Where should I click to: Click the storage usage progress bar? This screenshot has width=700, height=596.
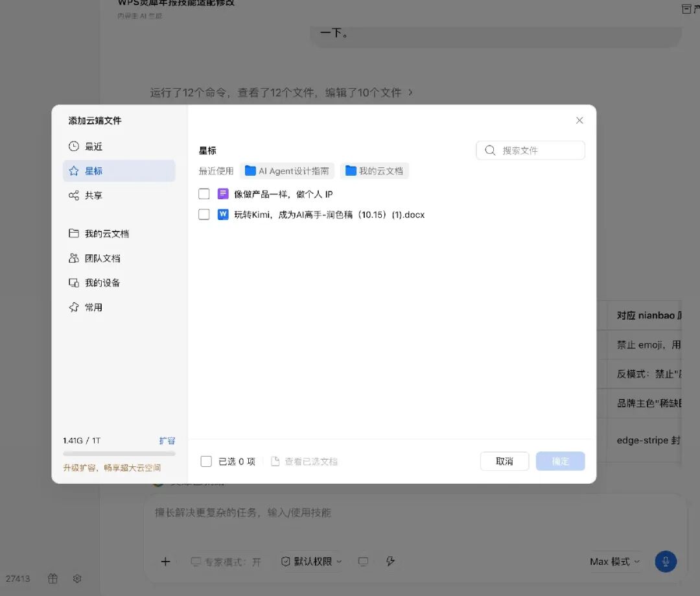pos(119,453)
